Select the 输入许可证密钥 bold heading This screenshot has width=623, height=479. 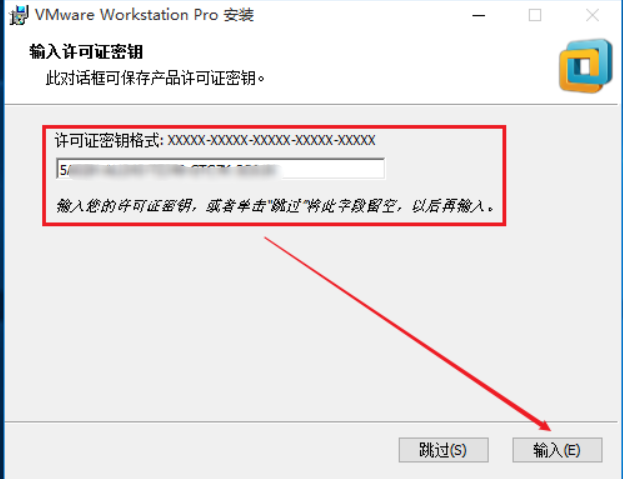(x=86, y=52)
